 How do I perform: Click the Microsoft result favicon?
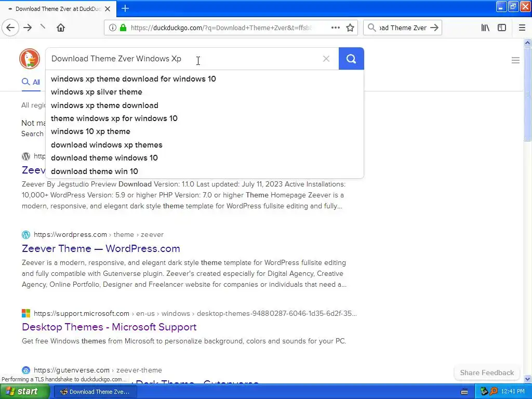[x=26, y=313]
